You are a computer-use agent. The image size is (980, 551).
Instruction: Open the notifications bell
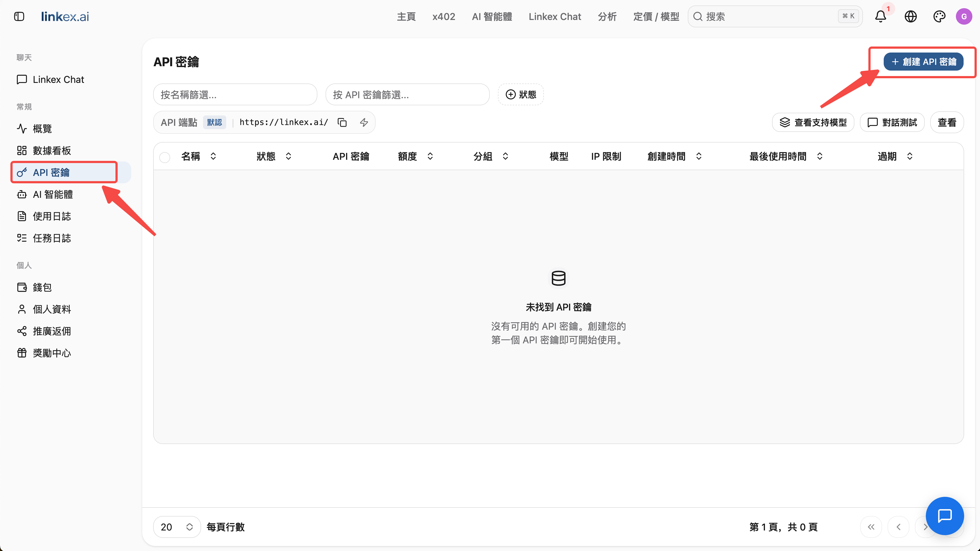[x=880, y=16]
